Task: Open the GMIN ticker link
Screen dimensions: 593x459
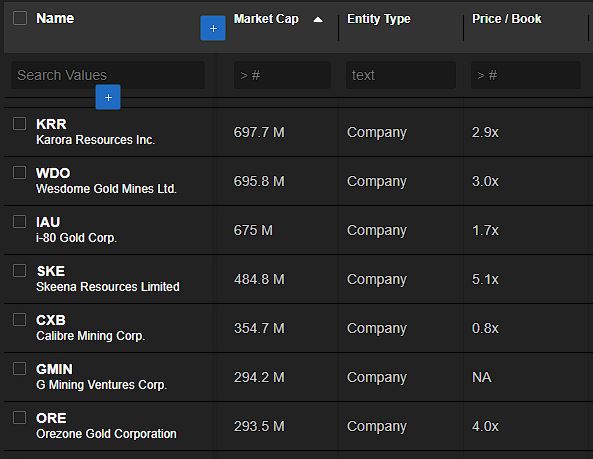Action: [x=54, y=369]
